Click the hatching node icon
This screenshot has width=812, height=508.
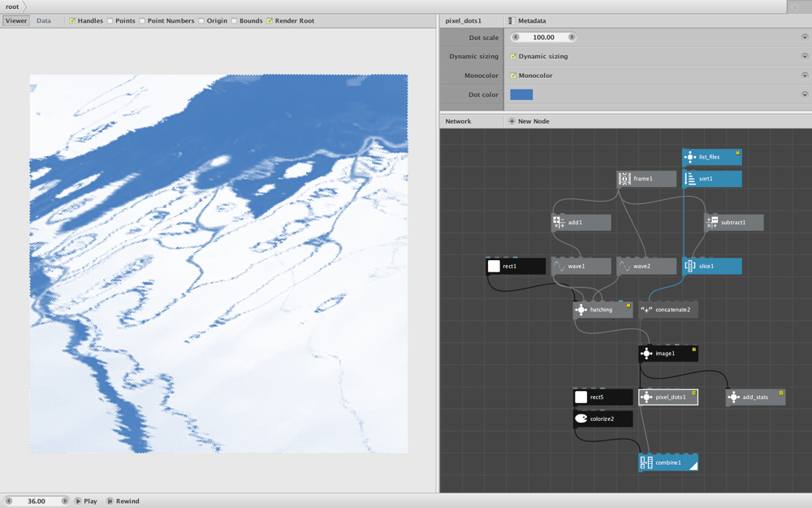coord(581,310)
